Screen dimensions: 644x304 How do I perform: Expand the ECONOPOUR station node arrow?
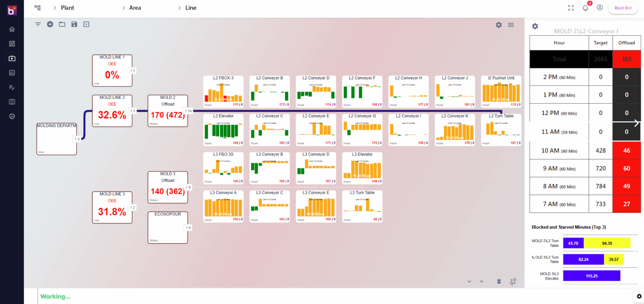(x=188, y=228)
